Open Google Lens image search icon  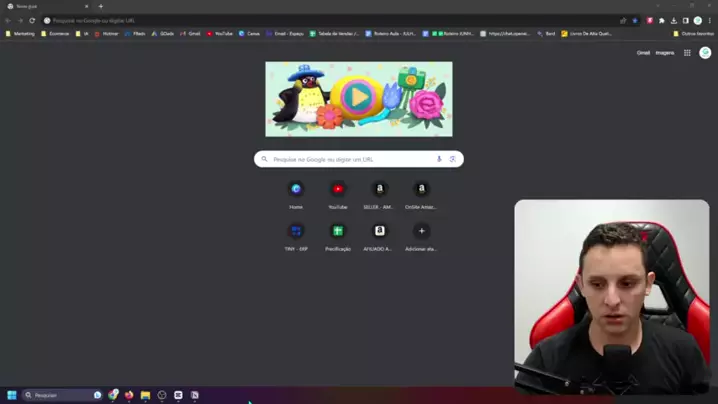point(452,159)
